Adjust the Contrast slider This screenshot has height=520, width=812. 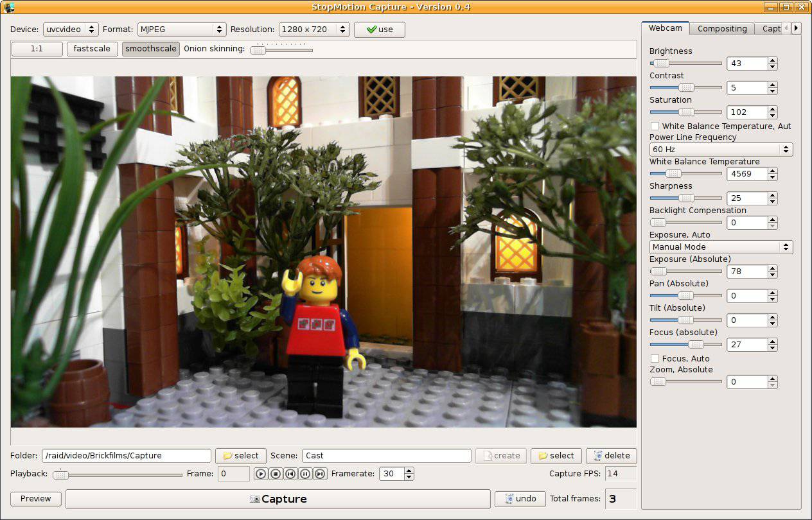[686, 88]
